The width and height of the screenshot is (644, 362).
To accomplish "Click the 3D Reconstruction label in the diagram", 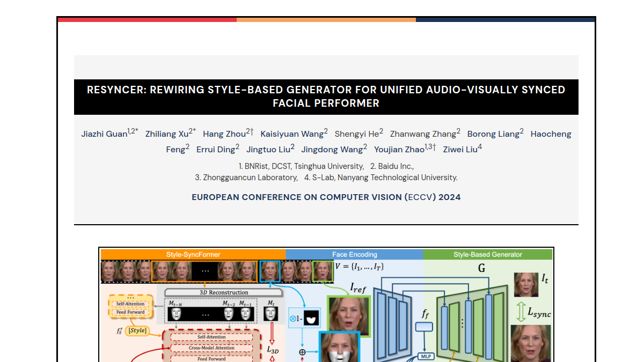I will (x=224, y=292).
